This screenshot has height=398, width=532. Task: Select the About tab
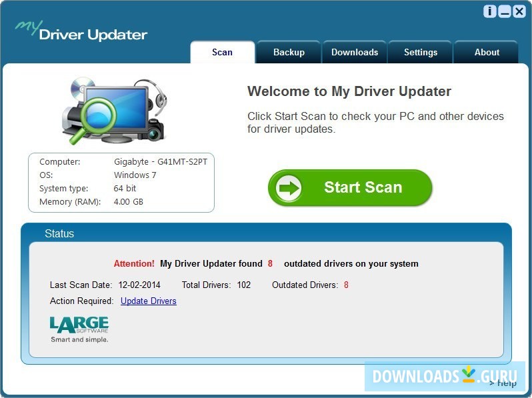(487, 52)
